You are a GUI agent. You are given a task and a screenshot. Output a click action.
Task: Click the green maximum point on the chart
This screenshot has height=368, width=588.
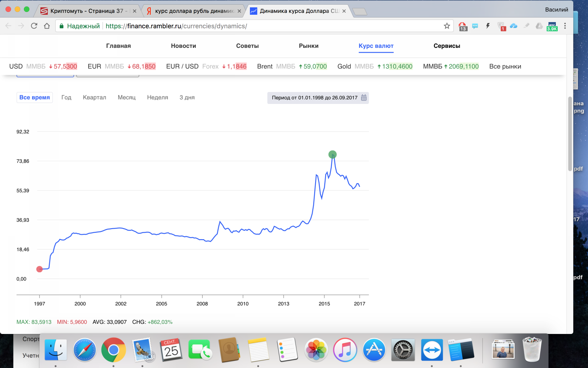(x=332, y=154)
